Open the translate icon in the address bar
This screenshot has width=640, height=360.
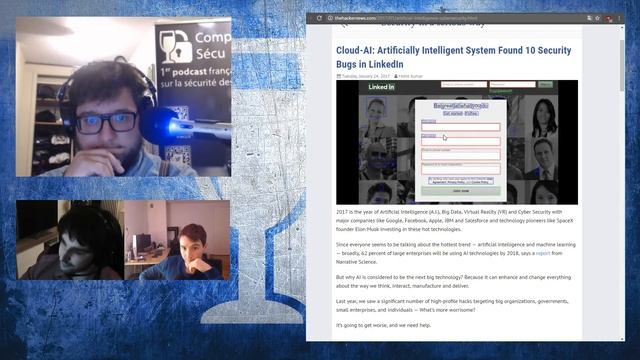pyautogui.click(x=589, y=18)
